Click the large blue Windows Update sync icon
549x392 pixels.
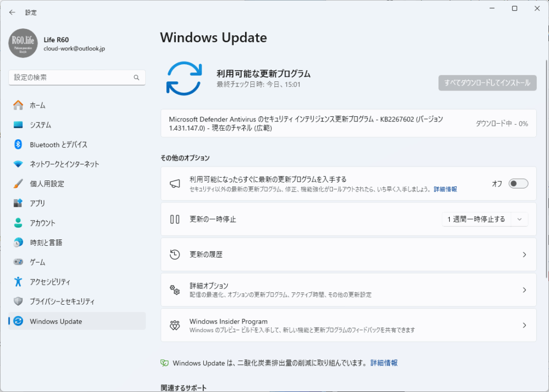coord(184,78)
